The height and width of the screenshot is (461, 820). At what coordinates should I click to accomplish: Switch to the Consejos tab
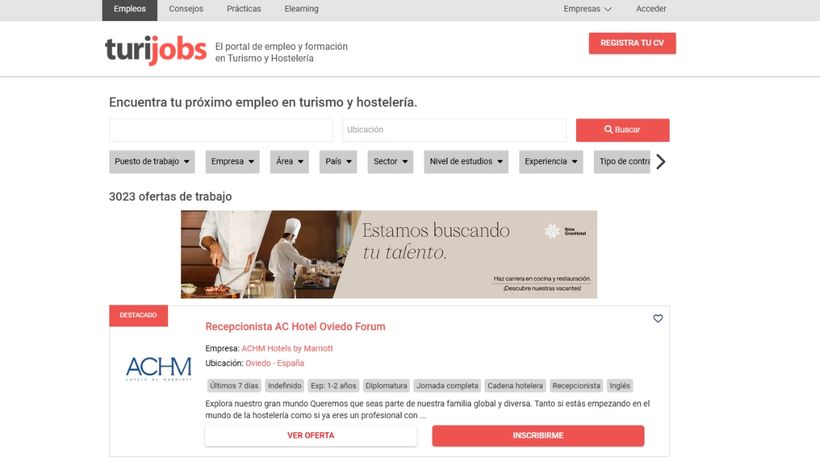tap(186, 9)
